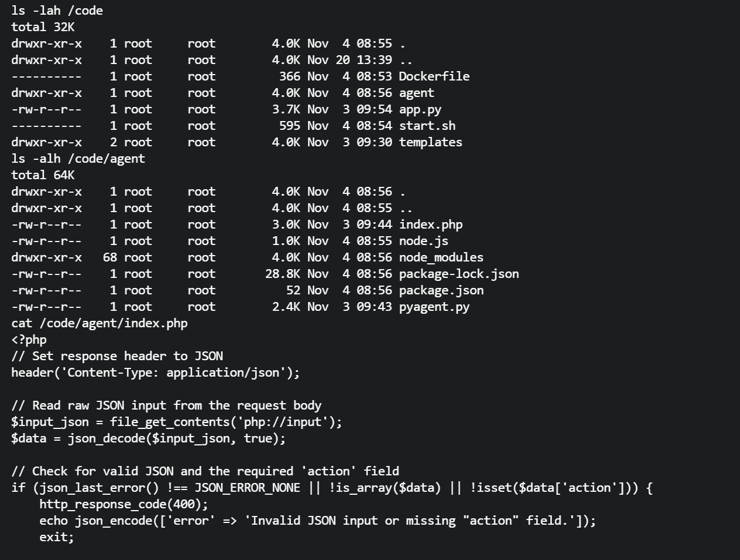The image size is (740, 560).
Task: Click the node_modules directory name
Action: click(x=441, y=257)
